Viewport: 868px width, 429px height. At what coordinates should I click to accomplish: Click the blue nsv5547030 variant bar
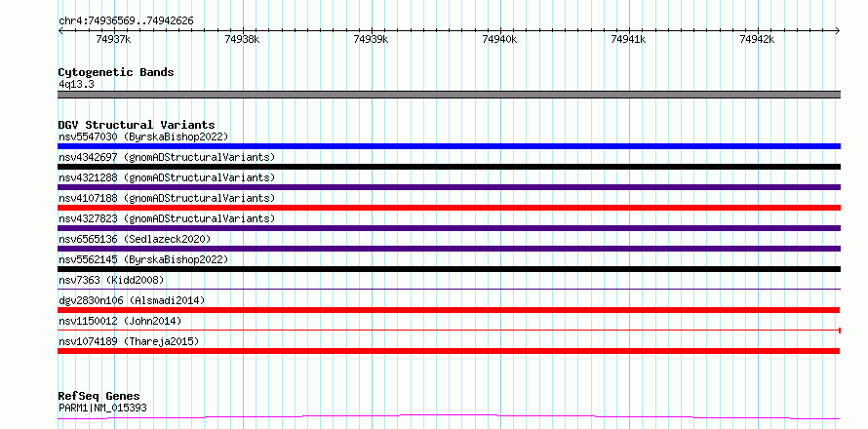(x=449, y=146)
